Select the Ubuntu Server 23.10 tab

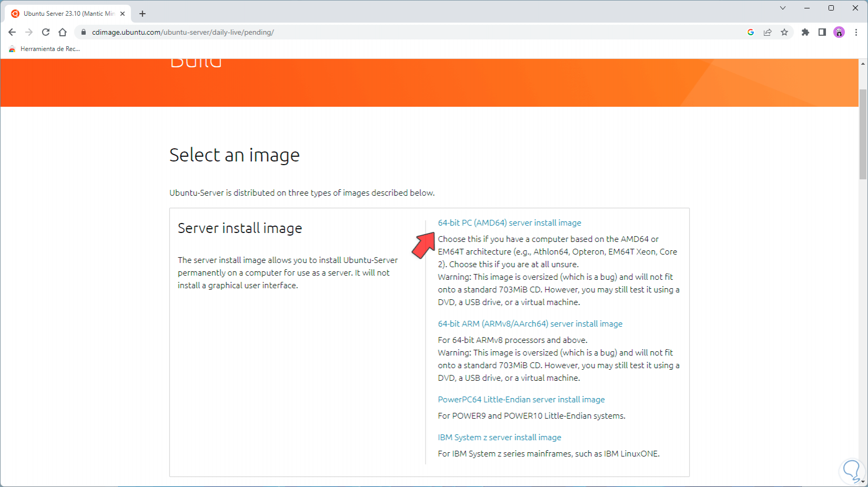tap(68, 14)
